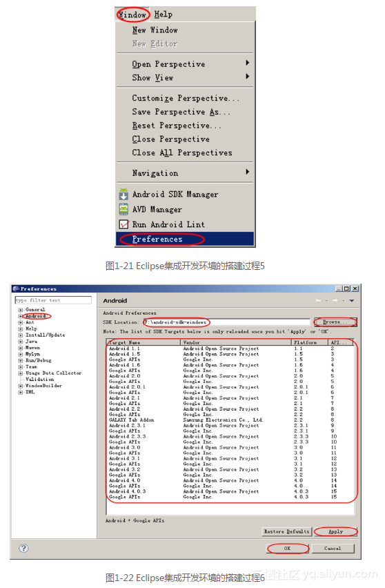This screenshot has width=385, height=588.
Task: Open the help question mark icon
Action: coord(23,548)
